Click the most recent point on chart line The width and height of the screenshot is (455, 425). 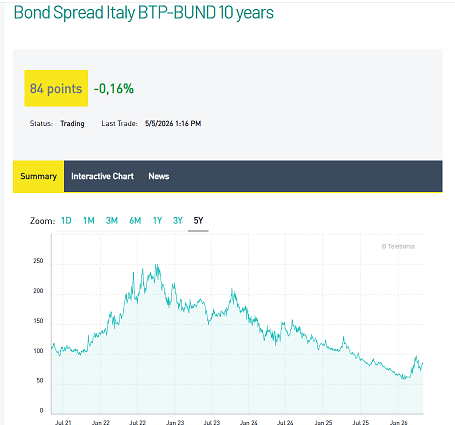tap(423, 363)
